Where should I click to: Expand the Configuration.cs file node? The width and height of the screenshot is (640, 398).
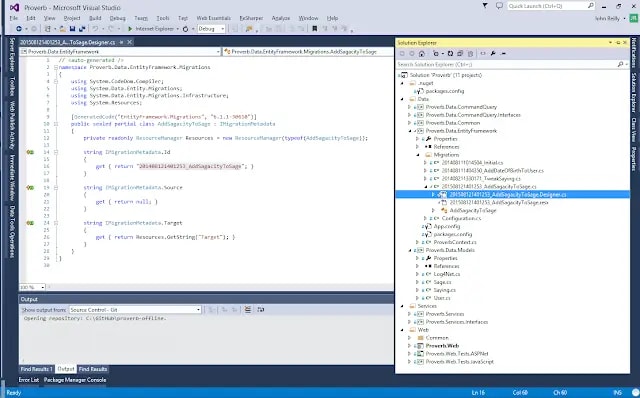[x=425, y=218]
